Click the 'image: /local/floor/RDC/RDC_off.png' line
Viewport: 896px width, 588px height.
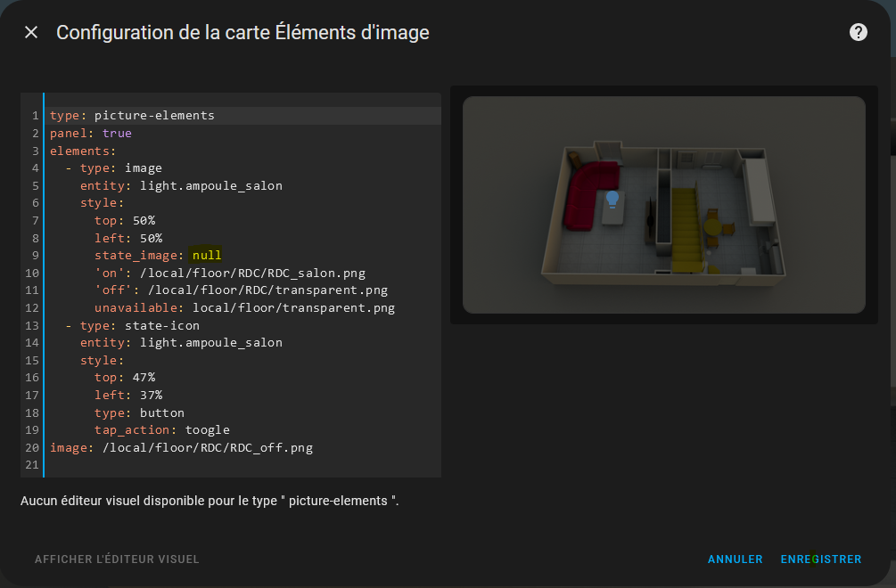(181, 448)
